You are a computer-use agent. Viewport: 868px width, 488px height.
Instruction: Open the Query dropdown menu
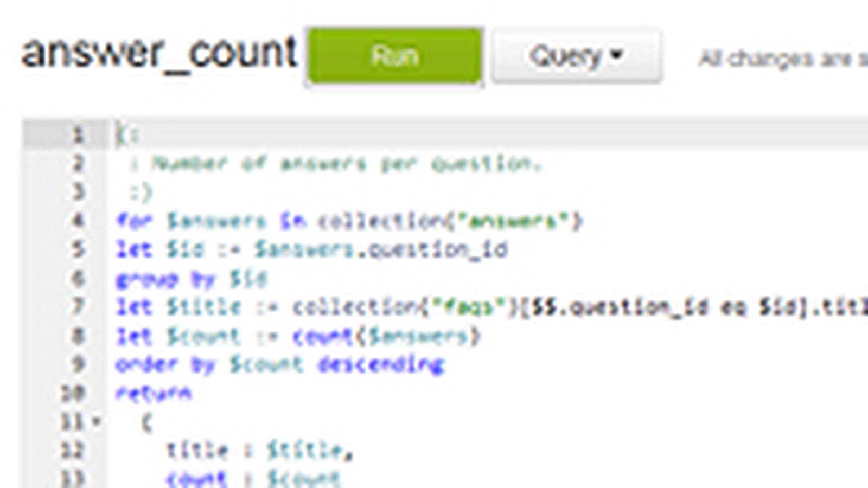(x=576, y=56)
